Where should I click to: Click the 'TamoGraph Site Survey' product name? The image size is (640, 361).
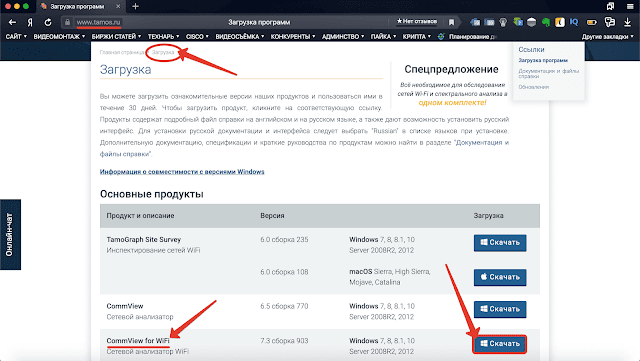pyautogui.click(x=144, y=239)
